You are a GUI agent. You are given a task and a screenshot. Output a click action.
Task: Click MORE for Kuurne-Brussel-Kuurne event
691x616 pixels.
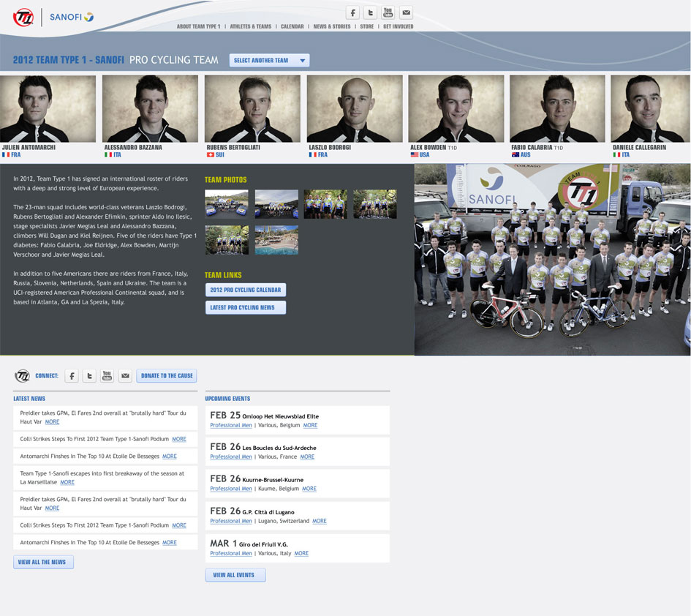tap(309, 489)
